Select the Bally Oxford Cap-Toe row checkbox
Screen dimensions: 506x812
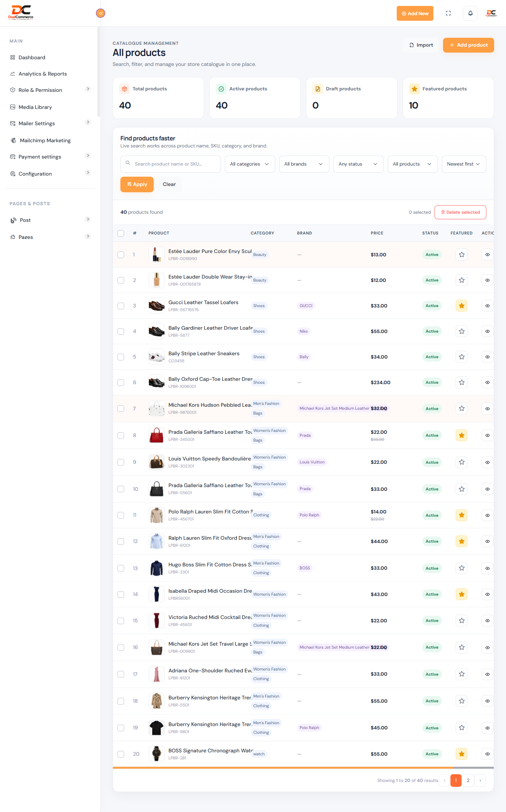click(x=121, y=383)
